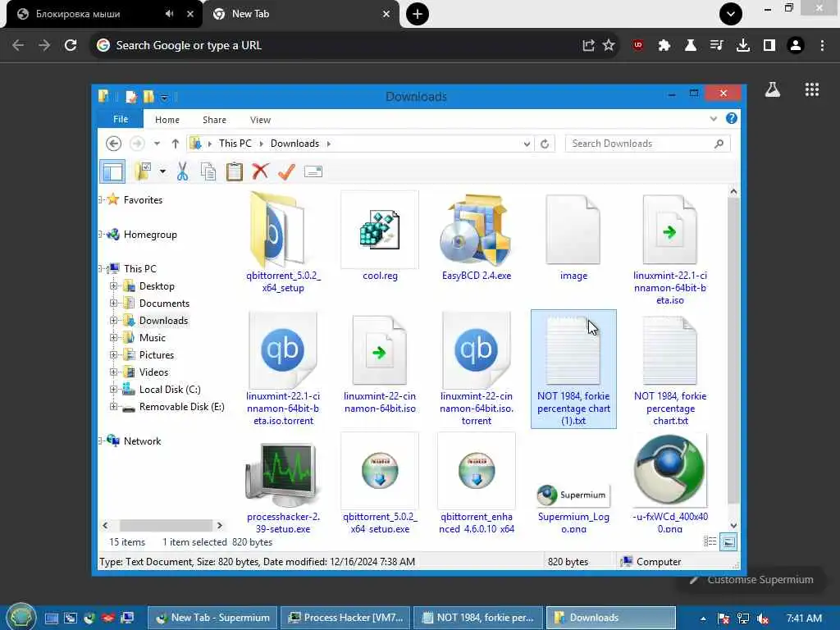Open the New folder dropdown arrow

coord(162,171)
